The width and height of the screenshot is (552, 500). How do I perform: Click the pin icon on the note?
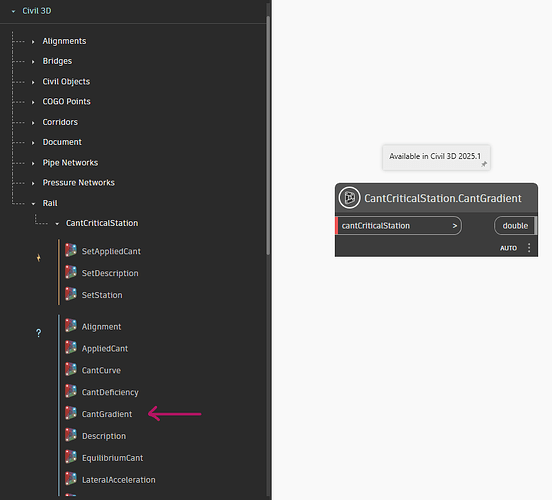[x=484, y=164]
